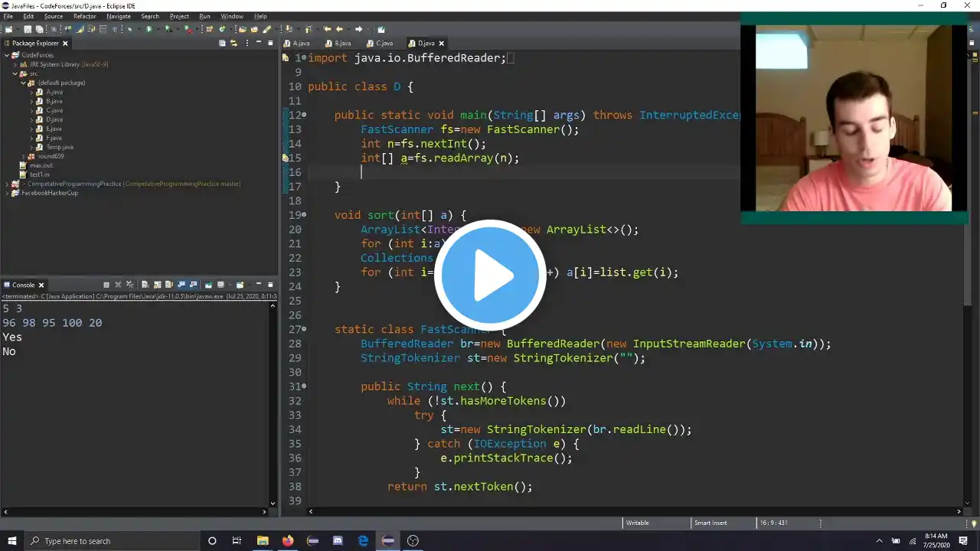The height and width of the screenshot is (551, 980).
Task: Toggle Scroll Lock in Console toolbar
Action: point(157,285)
